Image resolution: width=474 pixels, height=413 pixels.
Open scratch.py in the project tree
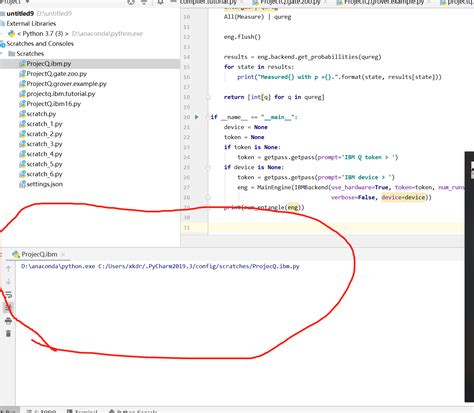point(41,114)
